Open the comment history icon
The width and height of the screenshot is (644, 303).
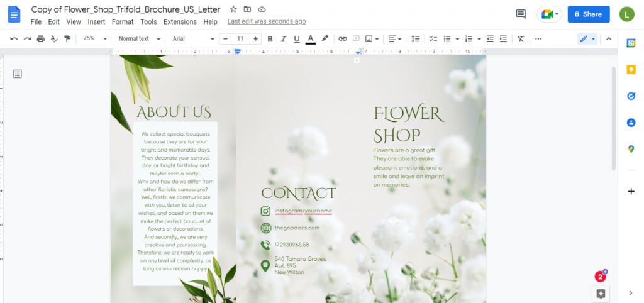click(520, 14)
